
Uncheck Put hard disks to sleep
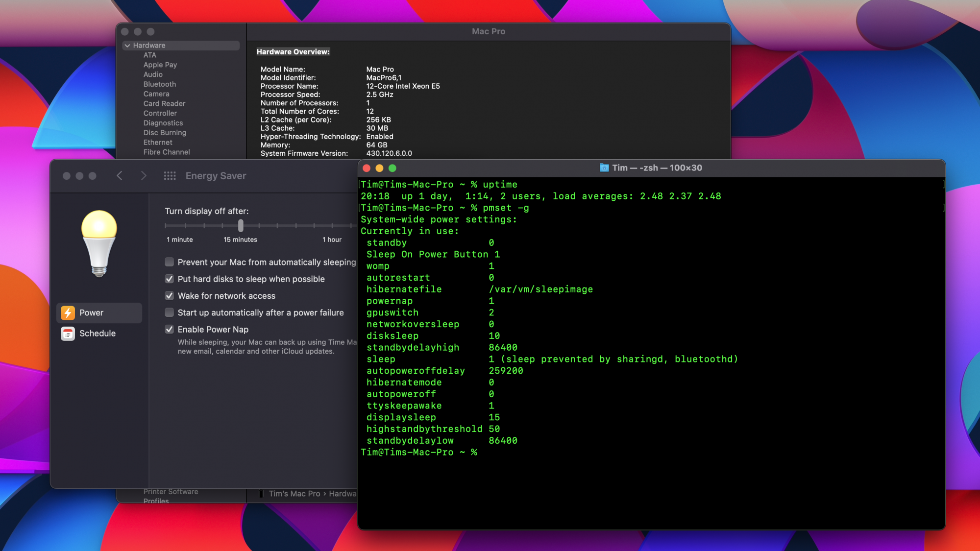tap(170, 279)
